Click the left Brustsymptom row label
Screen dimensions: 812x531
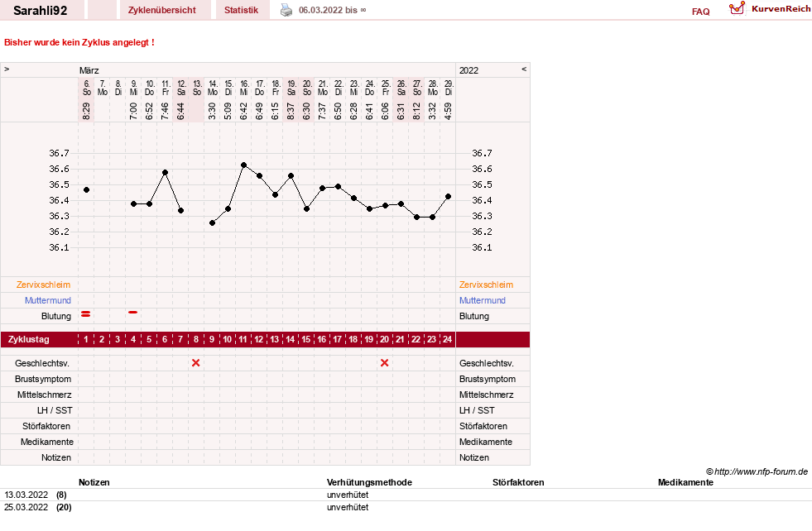[x=43, y=379]
